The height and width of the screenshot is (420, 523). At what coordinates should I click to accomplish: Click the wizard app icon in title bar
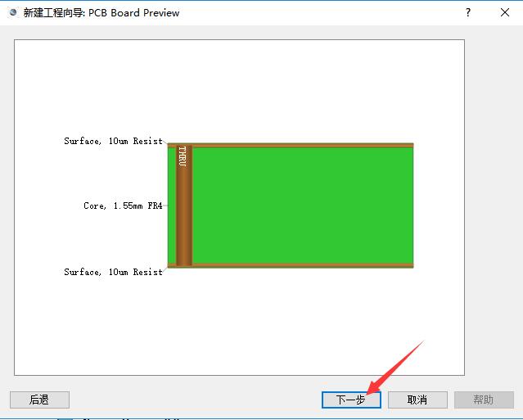click(x=13, y=12)
